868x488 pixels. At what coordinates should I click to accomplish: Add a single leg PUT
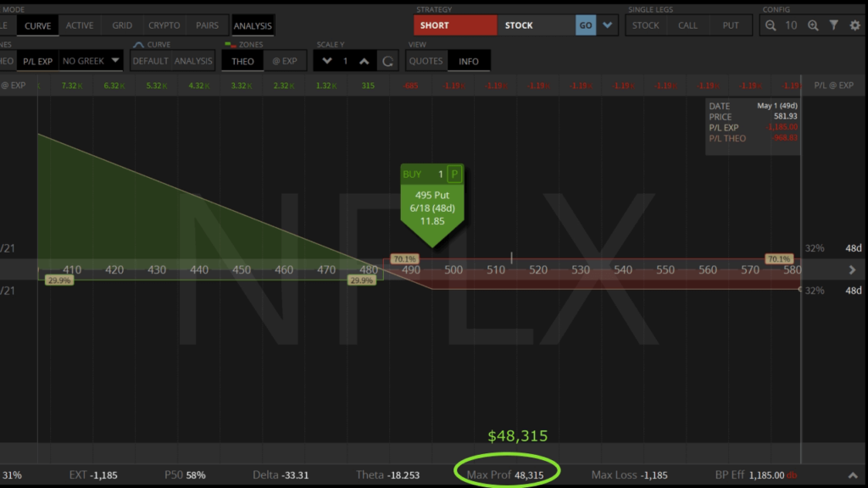(731, 25)
